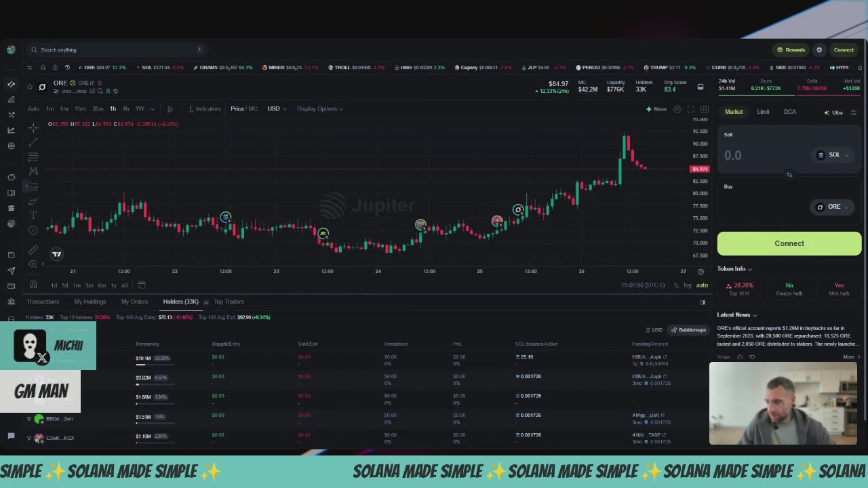Select the 1m chart interval
Viewport: 868px width, 488px height.
point(50,108)
